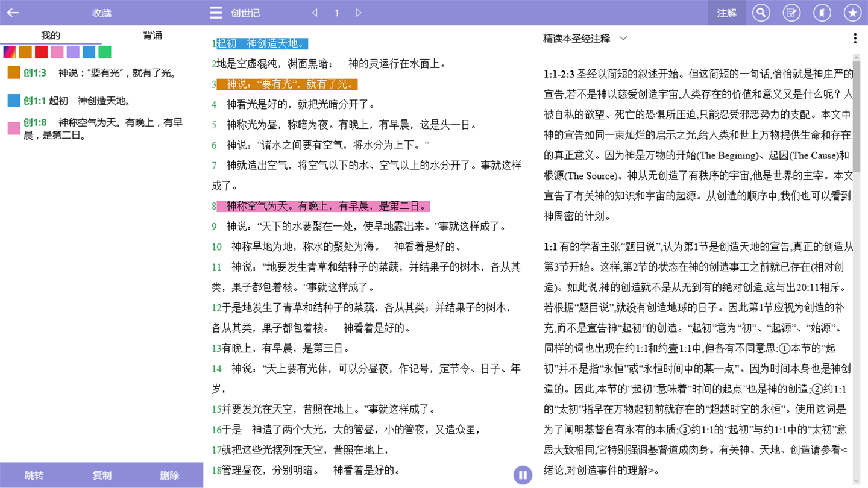Open the saved verse 创1:3 神说
The width and height of the screenshot is (868, 488).
point(100,73)
